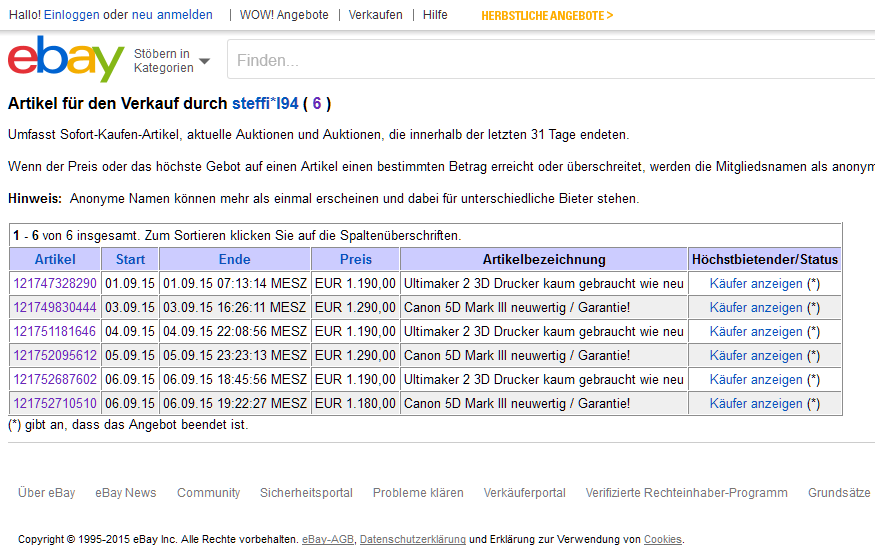Click Käufer anzeigen for item 121749830444

pyautogui.click(x=756, y=308)
